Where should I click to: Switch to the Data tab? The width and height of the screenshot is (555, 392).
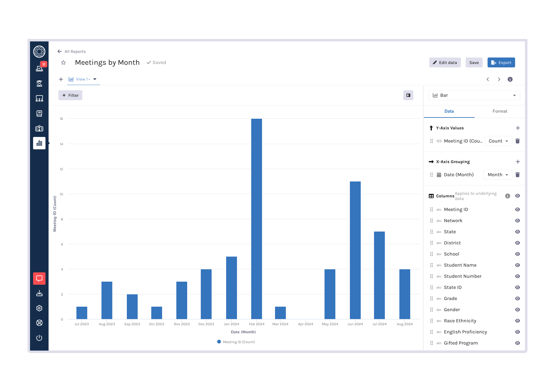[449, 111]
